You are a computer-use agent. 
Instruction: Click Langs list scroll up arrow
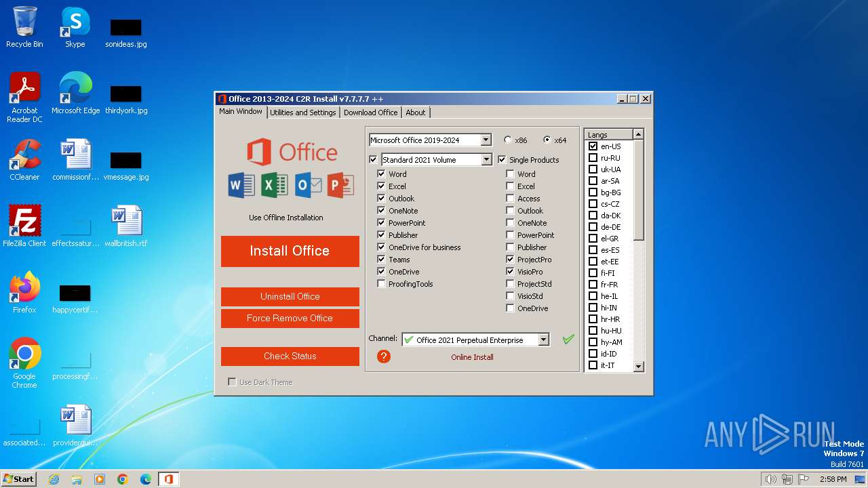click(638, 134)
